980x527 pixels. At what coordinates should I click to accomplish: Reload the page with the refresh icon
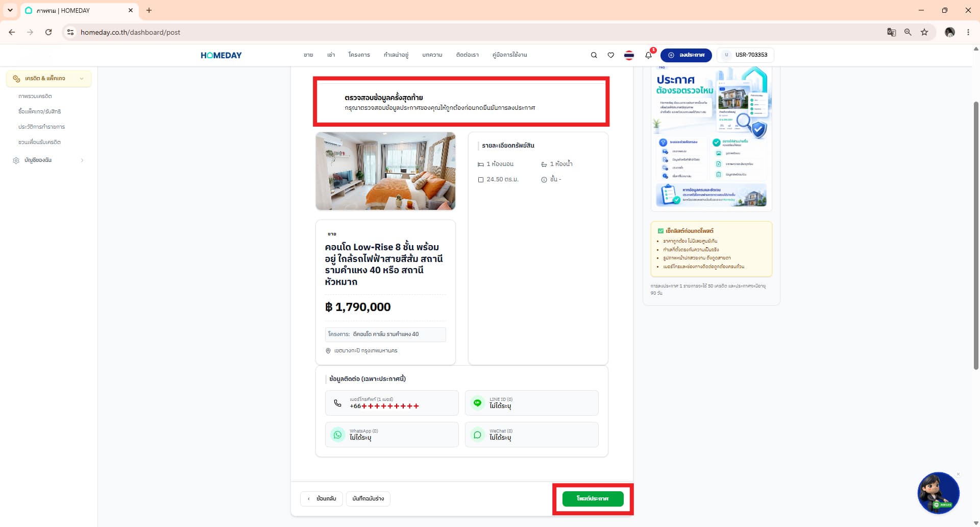[x=48, y=32]
